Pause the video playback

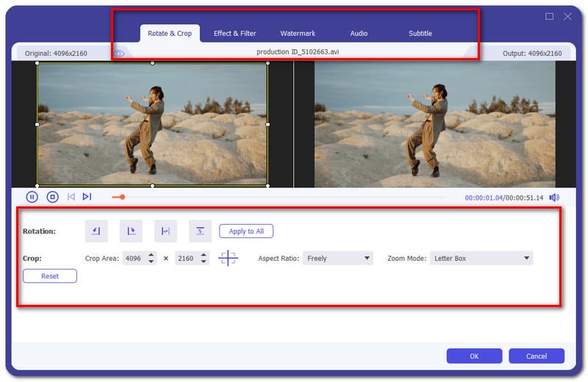(32, 197)
